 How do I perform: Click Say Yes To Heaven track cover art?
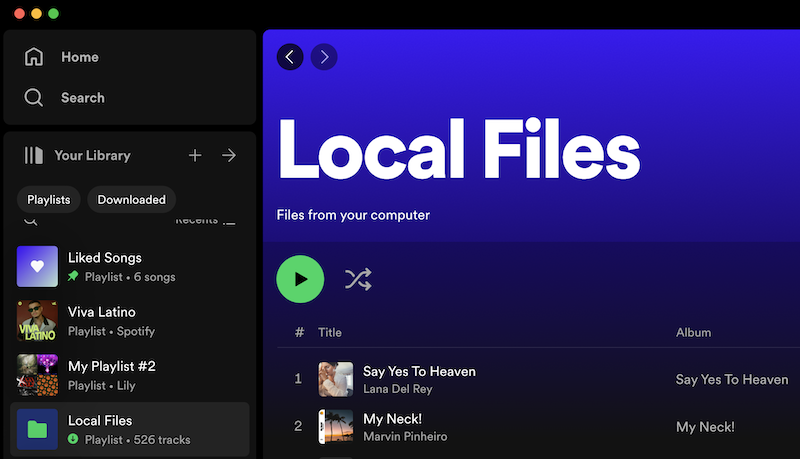(x=336, y=379)
